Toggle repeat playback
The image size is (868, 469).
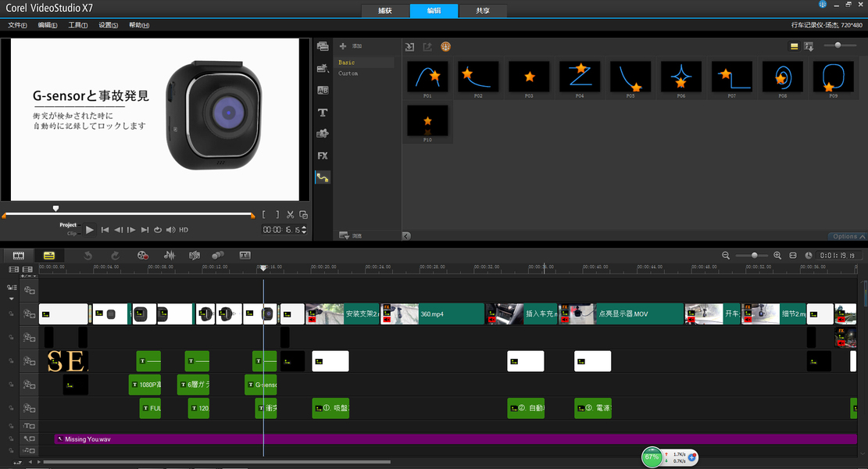(x=158, y=230)
